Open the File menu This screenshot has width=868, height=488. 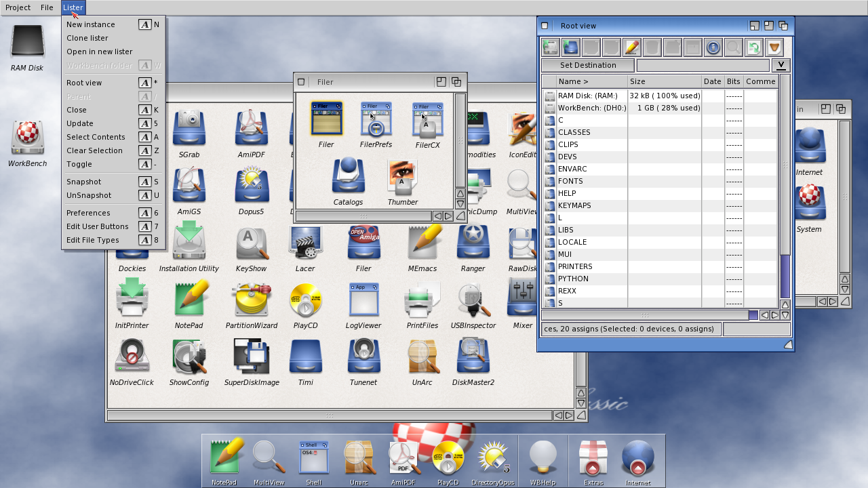click(x=47, y=7)
